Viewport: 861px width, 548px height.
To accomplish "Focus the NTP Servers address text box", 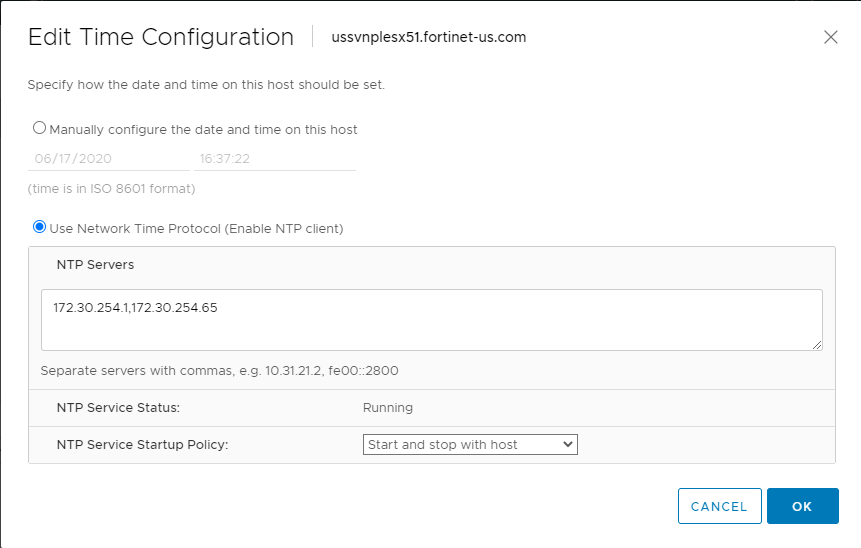I will point(431,320).
